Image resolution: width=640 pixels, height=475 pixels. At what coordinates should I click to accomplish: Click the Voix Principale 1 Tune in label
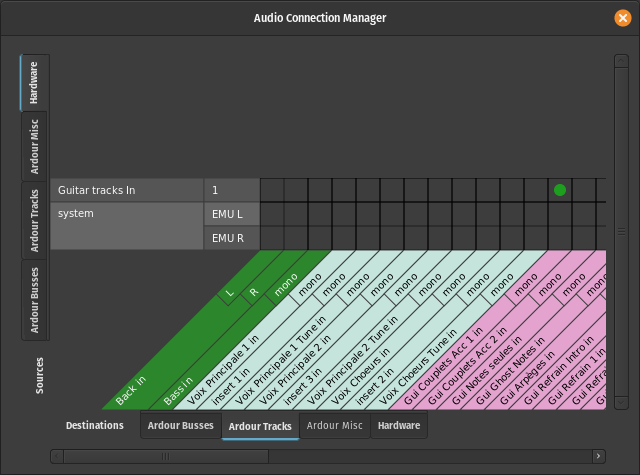coord(281,360)
